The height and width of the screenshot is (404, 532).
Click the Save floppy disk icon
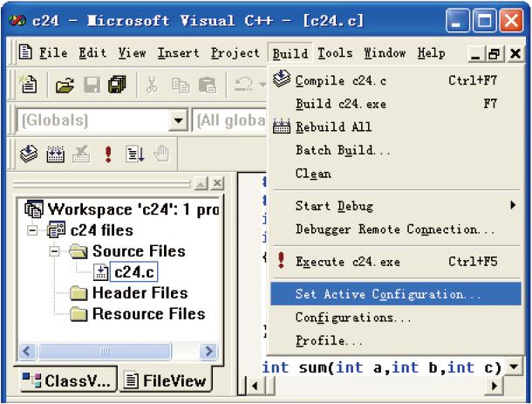tap(92, 85)
